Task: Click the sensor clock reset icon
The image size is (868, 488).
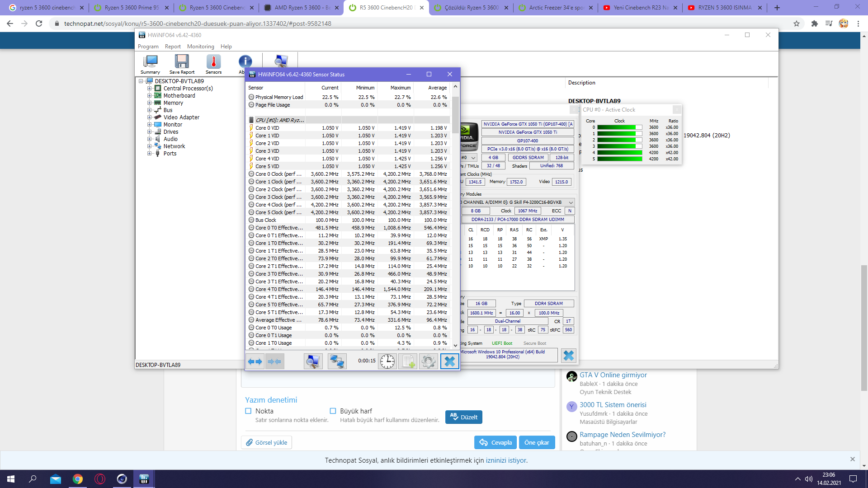Action: tap(387, 361)
